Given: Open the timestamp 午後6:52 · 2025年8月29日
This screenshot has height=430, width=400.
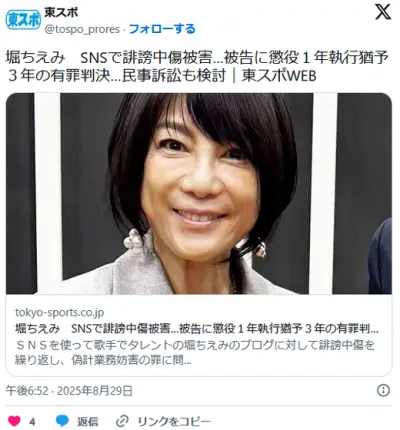Looking at the screenshot, I should click(69, 390).
